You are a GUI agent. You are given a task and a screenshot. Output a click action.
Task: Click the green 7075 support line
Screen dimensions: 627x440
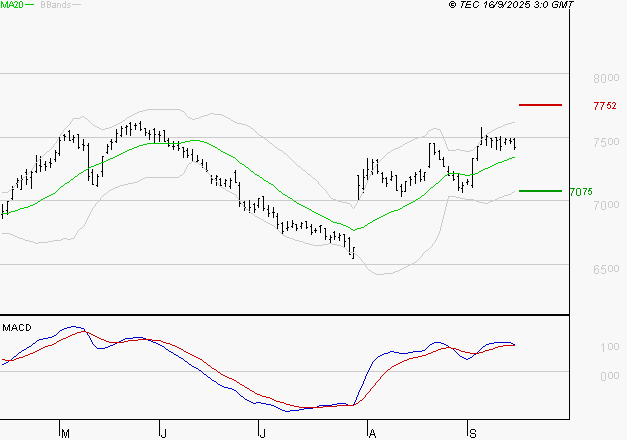click(540, 191)
